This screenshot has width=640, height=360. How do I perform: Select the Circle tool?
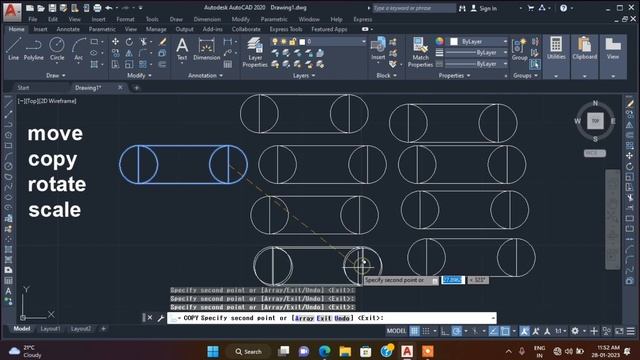tap(57, 49)
